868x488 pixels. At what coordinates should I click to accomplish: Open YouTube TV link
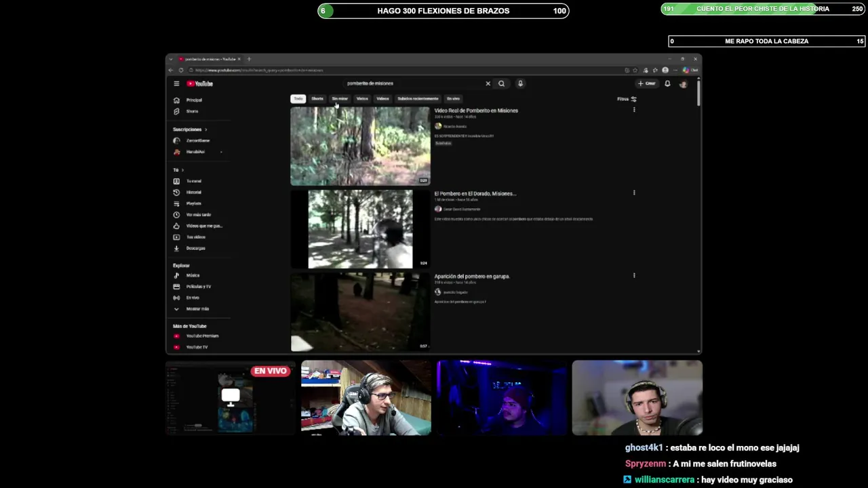click(x=191, y=347)
